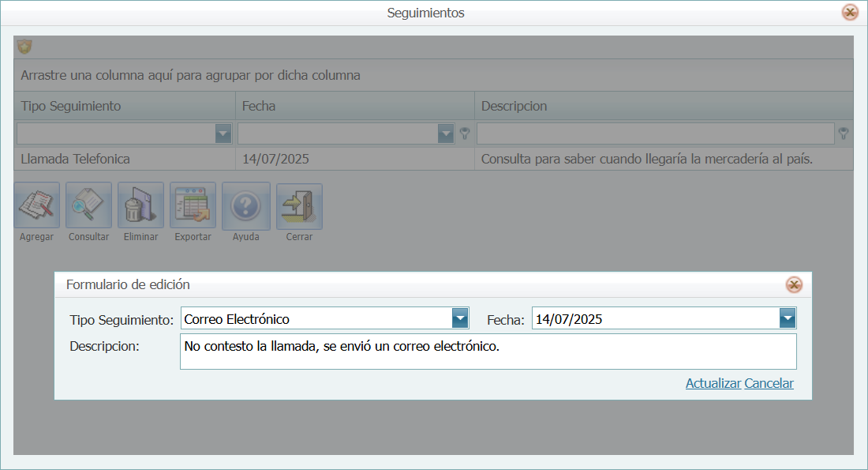Click the Agregar icon to add a seguimiento
The width and height of the screenshot is (868, 470).
tap(36, 206)
